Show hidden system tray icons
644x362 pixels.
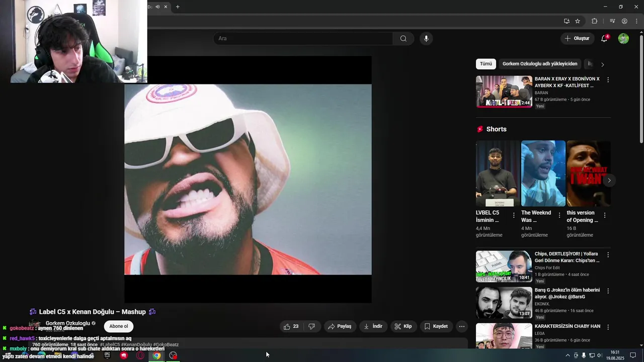568,355
